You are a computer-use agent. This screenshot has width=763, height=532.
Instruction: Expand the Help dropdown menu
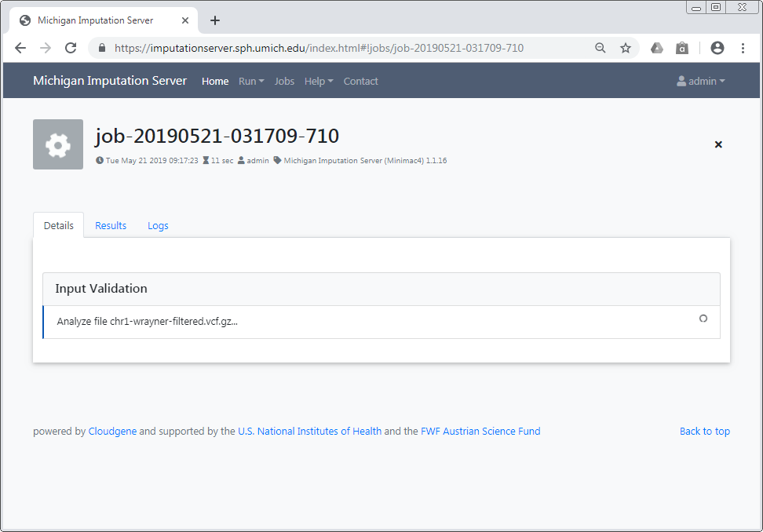(319, 81)
